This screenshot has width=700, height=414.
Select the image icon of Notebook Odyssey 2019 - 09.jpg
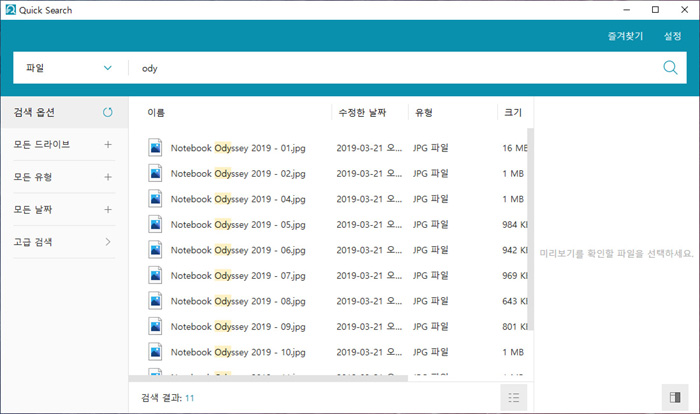pyautogui.click(x=155, y=326)
